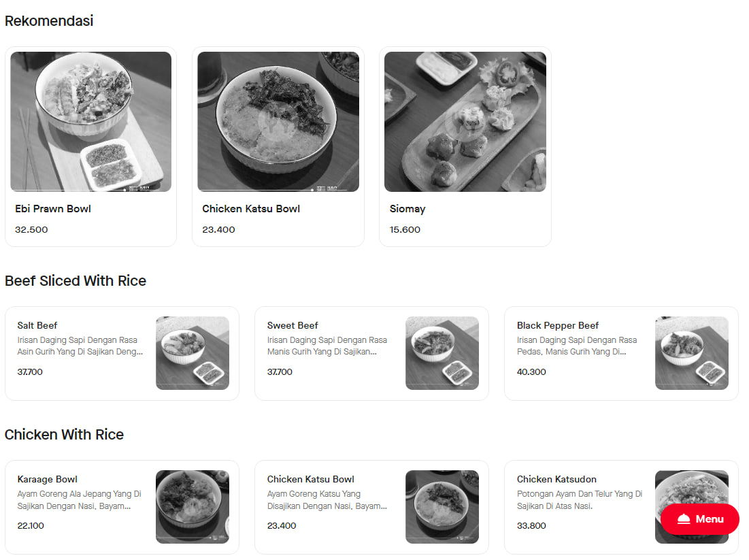Select the Sweet Beef item name
749x560 pixels.
tap(293, 325)
